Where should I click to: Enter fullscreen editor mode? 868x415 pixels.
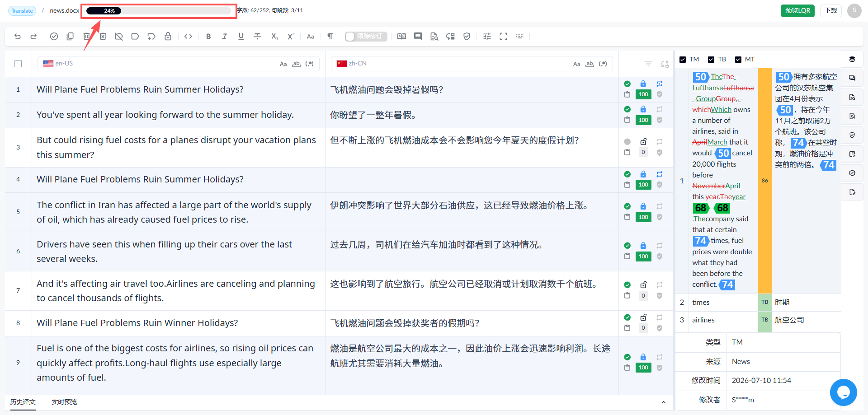503,37
